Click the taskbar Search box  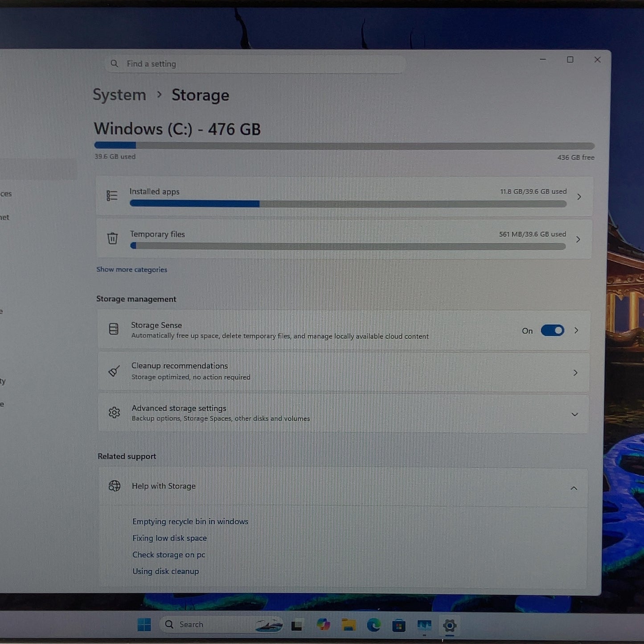[222, 625]
